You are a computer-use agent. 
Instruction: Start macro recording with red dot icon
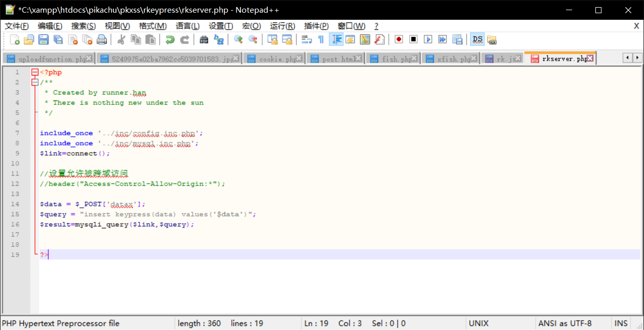point(399,40)
